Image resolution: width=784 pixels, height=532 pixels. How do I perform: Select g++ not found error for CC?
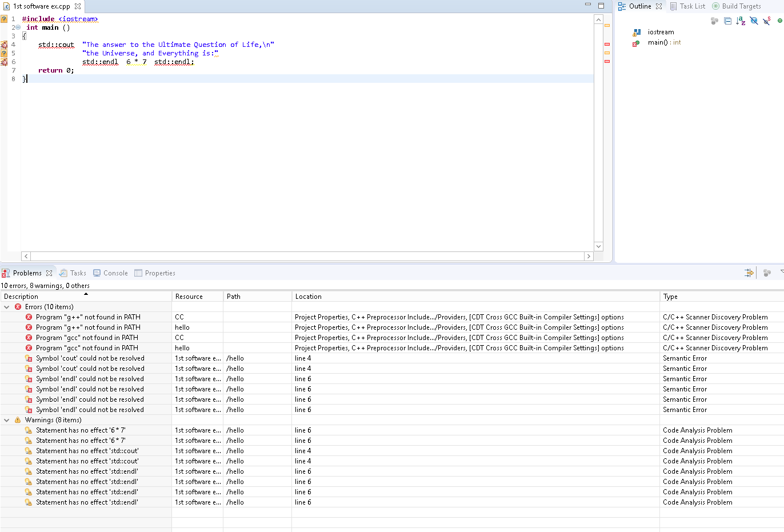click(x=392, y=317)
